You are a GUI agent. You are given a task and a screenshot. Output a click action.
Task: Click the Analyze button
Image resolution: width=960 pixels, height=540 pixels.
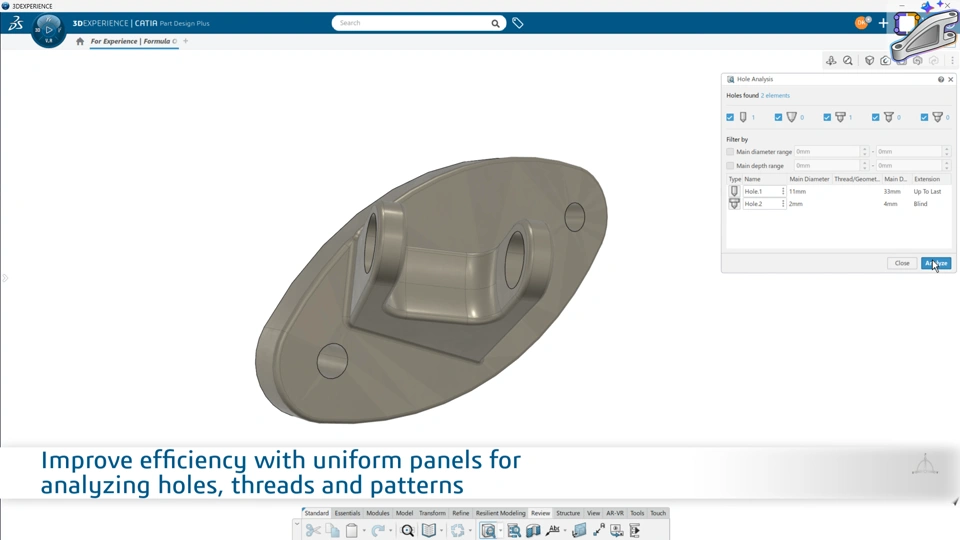pos(936,263)
